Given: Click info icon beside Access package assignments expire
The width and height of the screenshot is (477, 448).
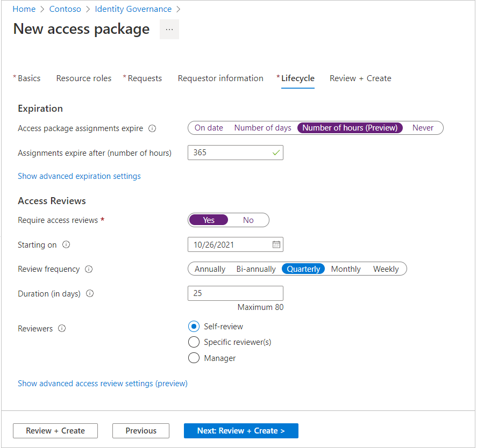Looking at the screenshot, I should click(x=152, y=128).
